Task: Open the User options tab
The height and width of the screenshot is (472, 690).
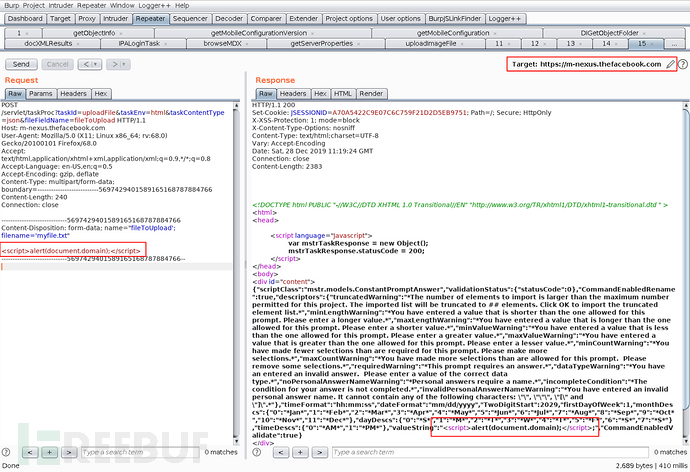Action: click(x=400, y=18)
